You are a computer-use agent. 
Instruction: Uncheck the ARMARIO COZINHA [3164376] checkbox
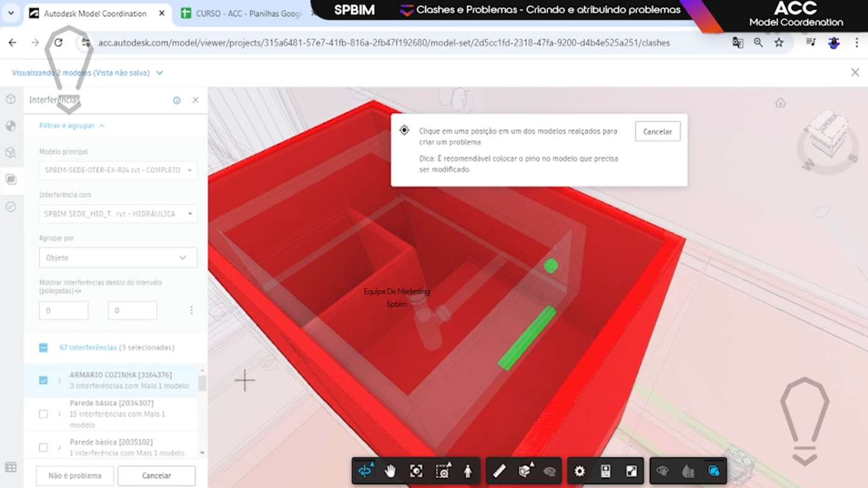[43, 380]
